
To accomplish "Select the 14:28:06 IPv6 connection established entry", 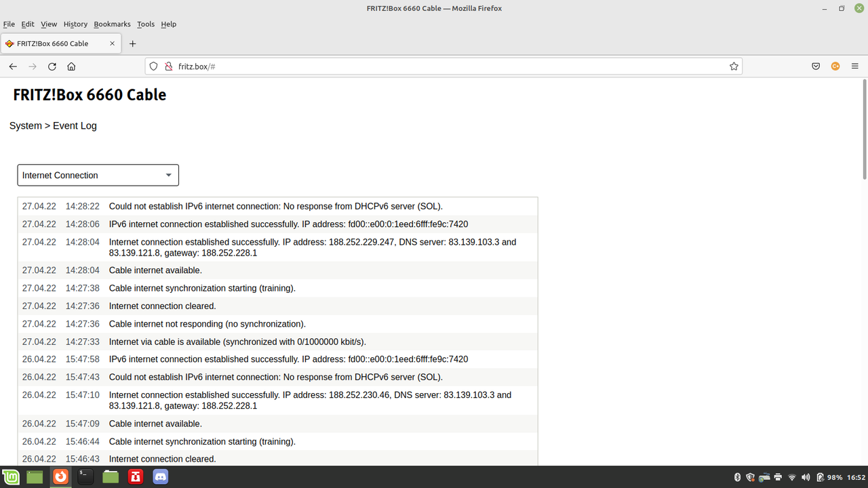I will 277,224.
